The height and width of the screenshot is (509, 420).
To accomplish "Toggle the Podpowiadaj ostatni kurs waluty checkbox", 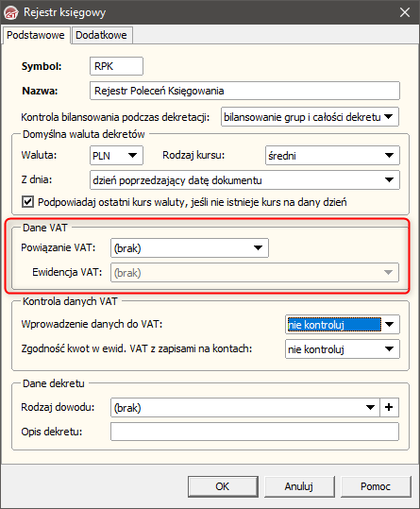I will (28, 201).
